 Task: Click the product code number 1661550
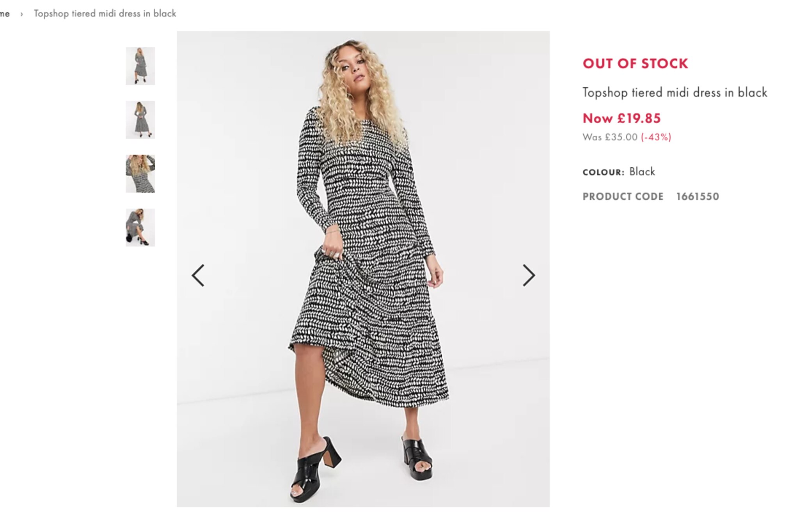pyautogui.click(x=697, y=196)
